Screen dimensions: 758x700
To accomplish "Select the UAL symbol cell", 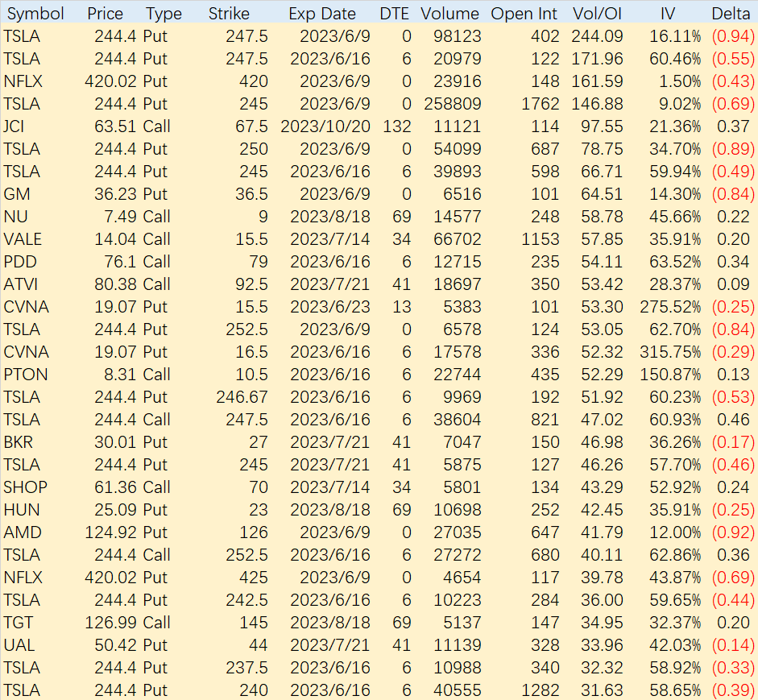I will (19, 645).
